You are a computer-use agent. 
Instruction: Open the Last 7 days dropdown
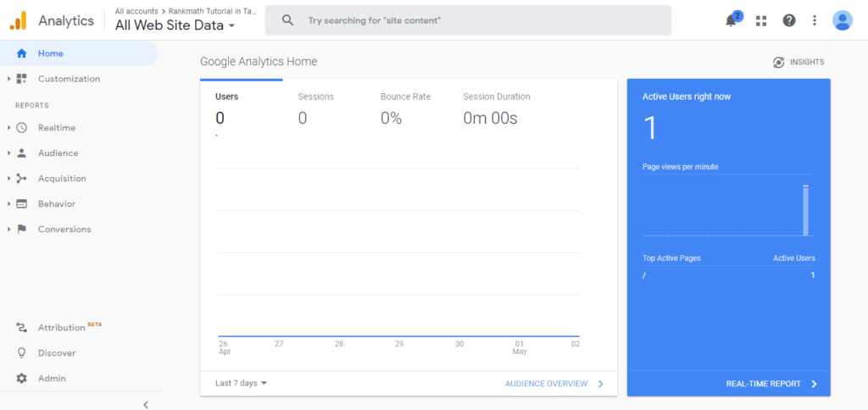click(241, 384)
